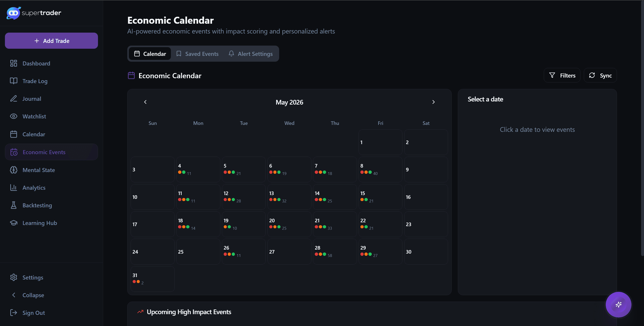Click the trending arrow icon by Upcoming High Impact Events
Image resolution: width=644 pixels, height=326 pixels.
click(x=140, y=312)
